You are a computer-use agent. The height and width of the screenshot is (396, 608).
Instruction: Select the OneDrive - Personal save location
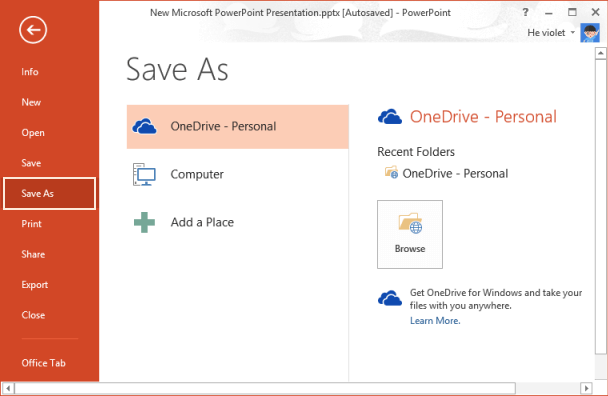click(238, 126)
